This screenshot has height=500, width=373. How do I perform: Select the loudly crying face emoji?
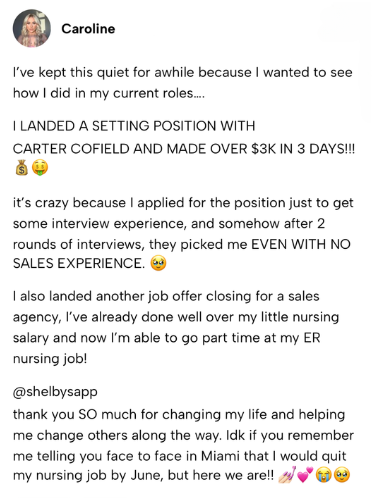(x=323, y=475)
